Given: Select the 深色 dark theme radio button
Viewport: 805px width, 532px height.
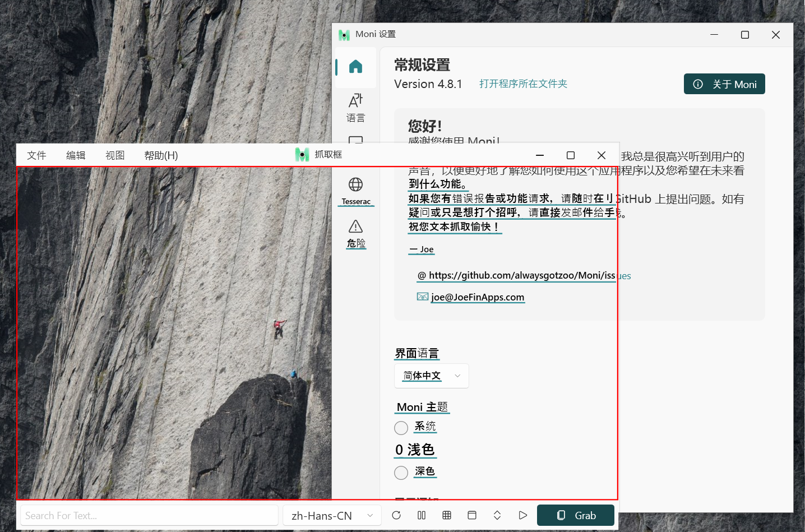Looking at the screenshot, I should click(401, 473).
